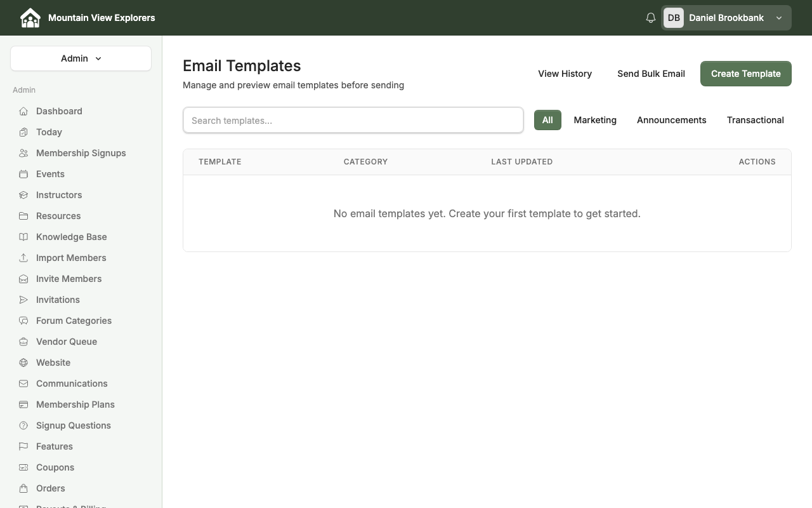Screen dimensions: 812x508
Task: Focus the Search templates field
Action: coord(353,120)
